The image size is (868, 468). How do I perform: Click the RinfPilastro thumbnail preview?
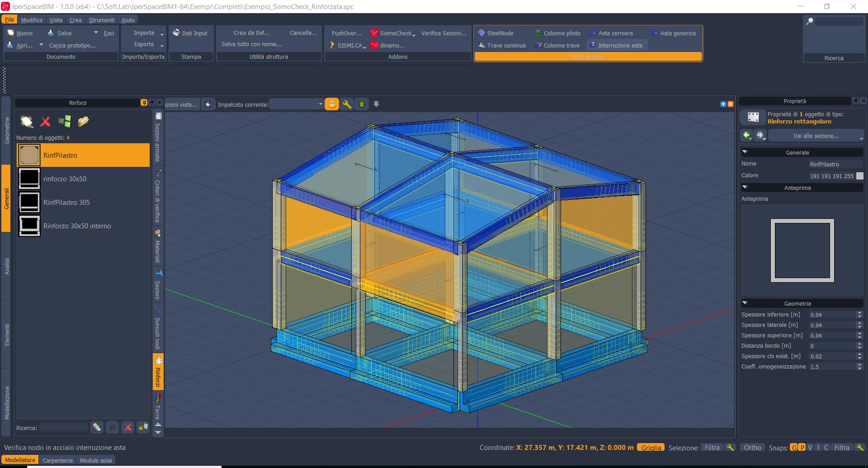[29, 155]
